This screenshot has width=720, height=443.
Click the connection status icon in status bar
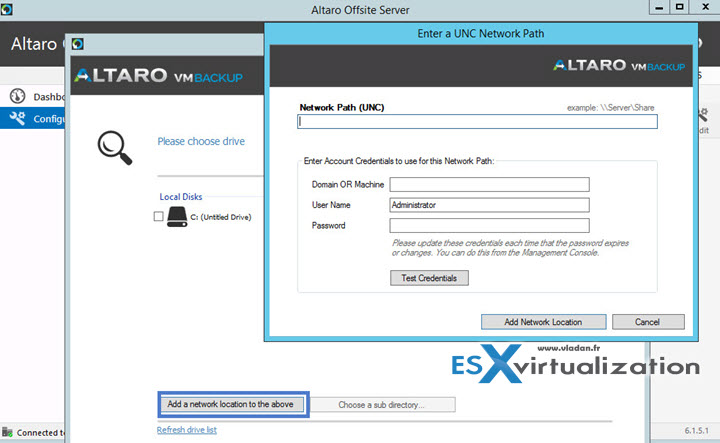point(7,432)
